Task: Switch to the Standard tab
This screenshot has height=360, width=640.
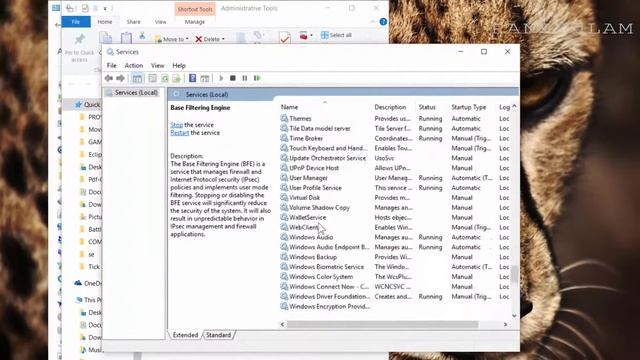Action: (x=218, y=335)
